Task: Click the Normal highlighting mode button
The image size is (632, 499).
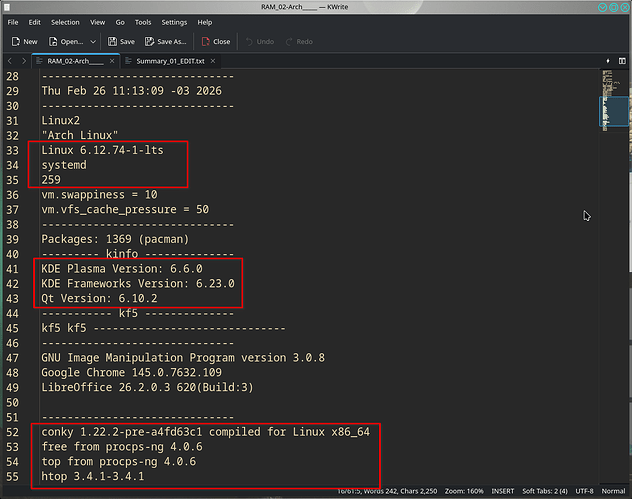Action: coord(613,492)
